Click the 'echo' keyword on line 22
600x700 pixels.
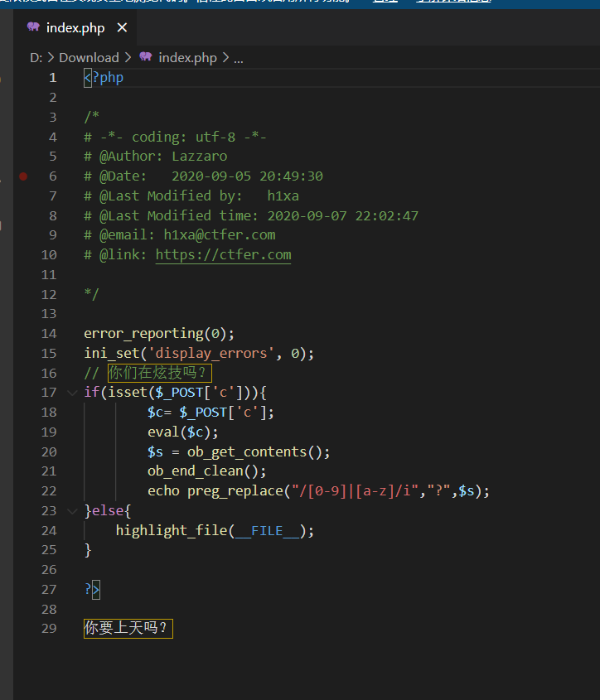click(163, 491)
